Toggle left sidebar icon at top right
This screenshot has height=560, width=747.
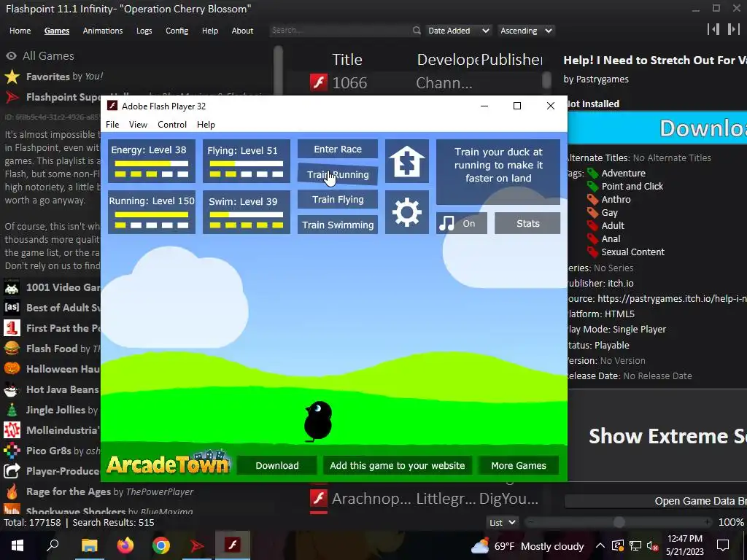click(x=713, y=29)
